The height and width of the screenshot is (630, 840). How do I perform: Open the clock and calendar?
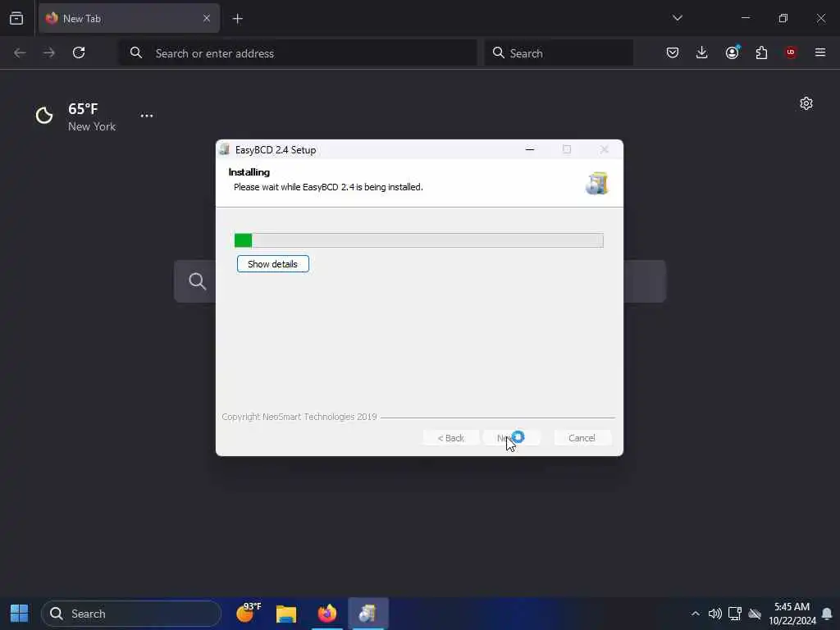pos(792,614)
